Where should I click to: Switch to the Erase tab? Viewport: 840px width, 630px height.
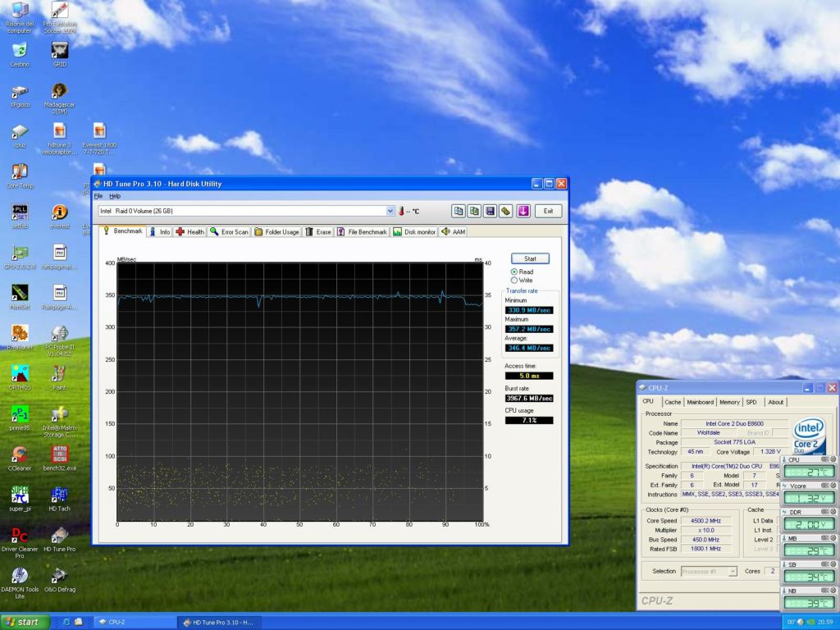tap(318, 232)
